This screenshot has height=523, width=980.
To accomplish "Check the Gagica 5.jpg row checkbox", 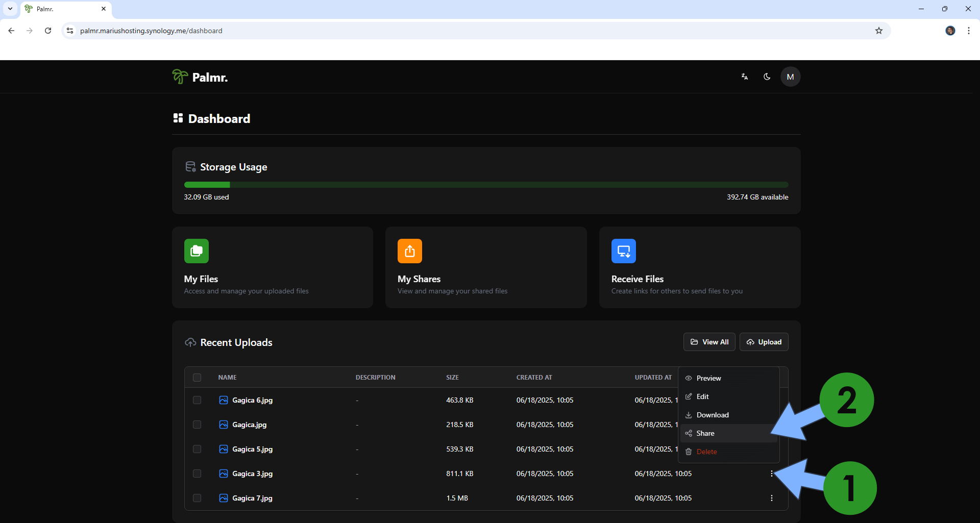I will pos(197,449).
